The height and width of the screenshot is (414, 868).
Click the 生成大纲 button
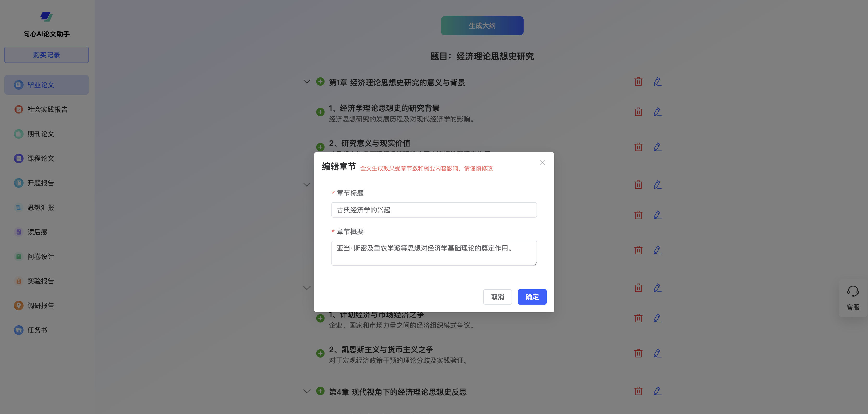click(x=482, y=26)
